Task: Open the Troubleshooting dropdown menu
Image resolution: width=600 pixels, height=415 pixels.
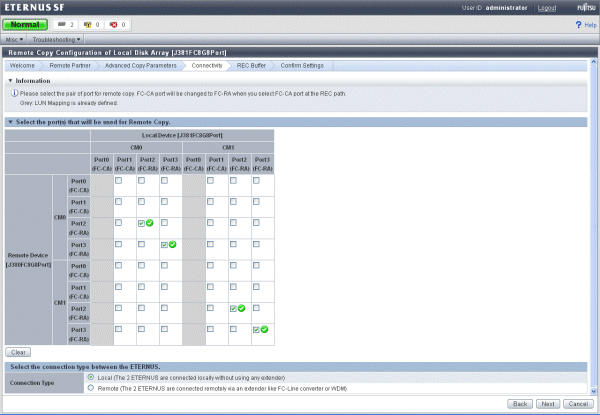Action: point(56,39)
